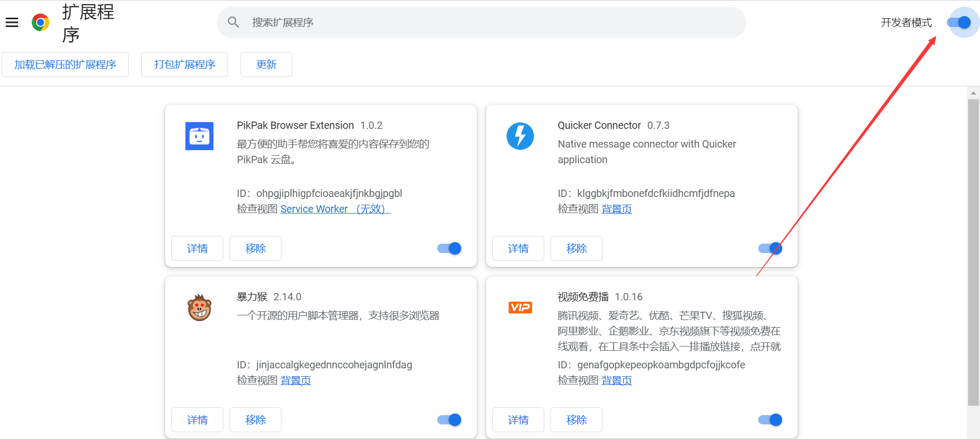The width and height of the screenshot is (980, 439).
Task: Turn off the 视频免费播 extension toggle
Action: coord(770,420)
